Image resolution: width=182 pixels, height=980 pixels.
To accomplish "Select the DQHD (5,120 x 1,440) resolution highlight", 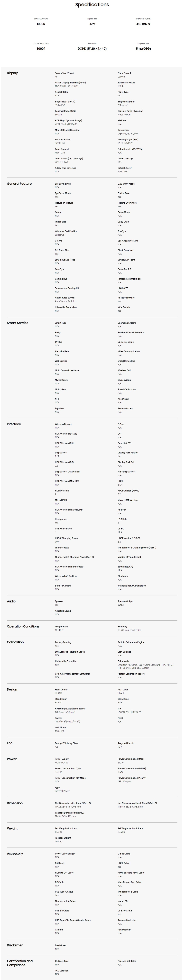I will pyautogui.click(x=92, y=49).
